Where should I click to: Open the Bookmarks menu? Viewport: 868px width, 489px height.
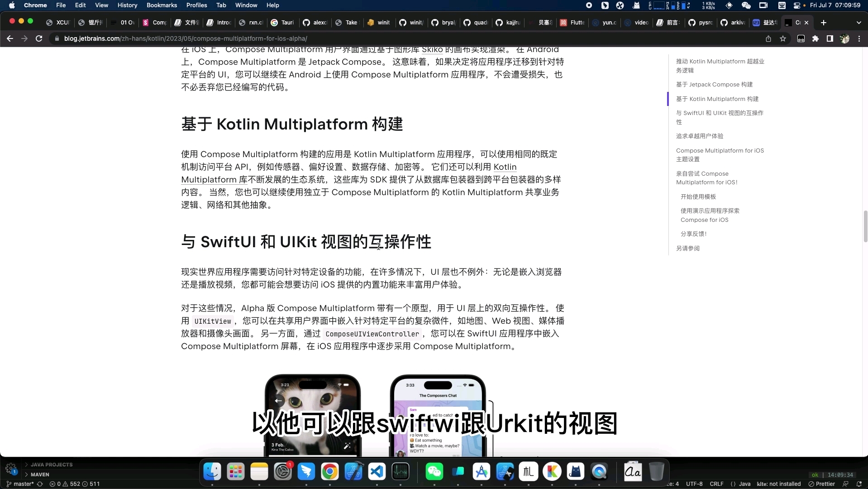(162, 5)
